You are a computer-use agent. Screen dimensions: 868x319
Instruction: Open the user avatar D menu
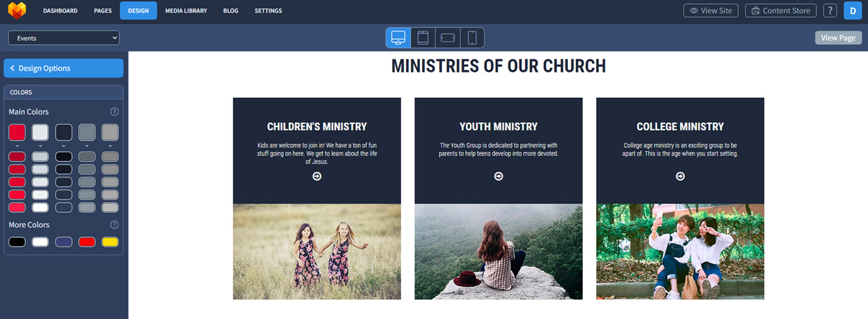[853, 11]
